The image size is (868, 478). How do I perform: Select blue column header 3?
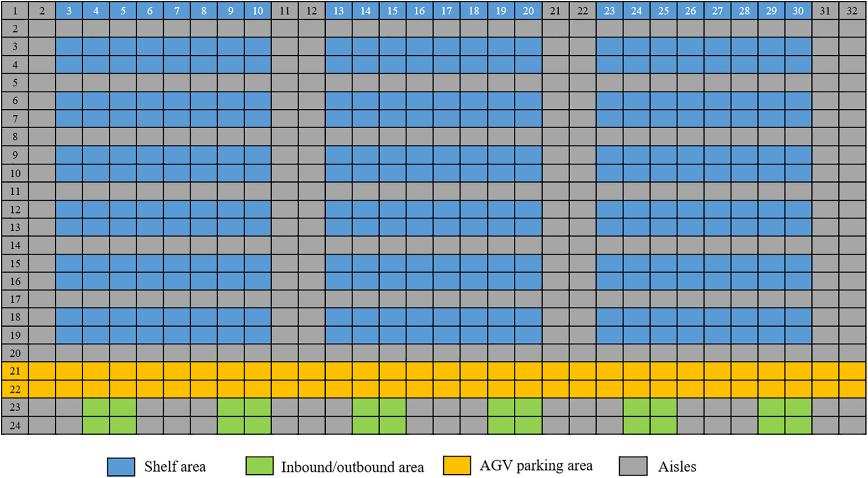click(69, 11)
